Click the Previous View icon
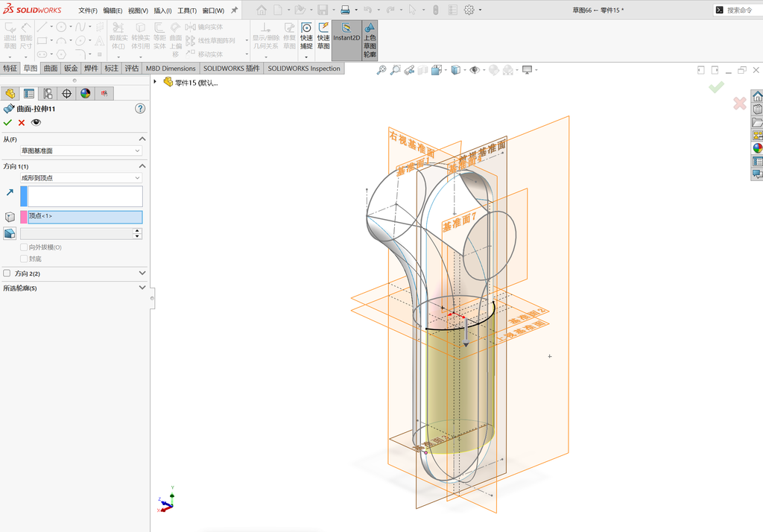763x532 pixels. pyautogui.click(x=409, y=70)
